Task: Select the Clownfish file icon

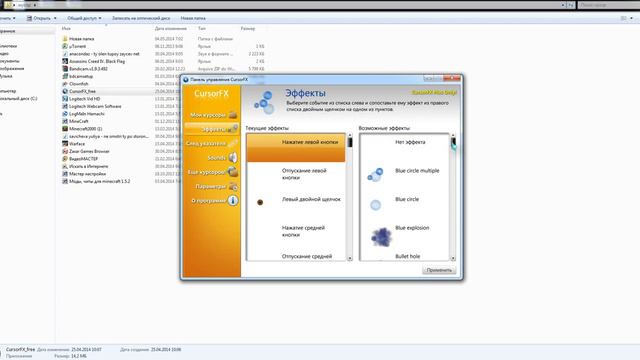Action: 65,84
